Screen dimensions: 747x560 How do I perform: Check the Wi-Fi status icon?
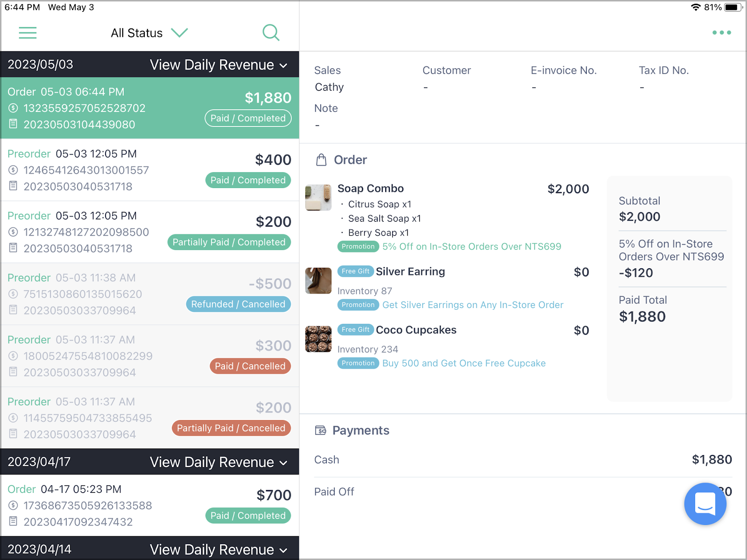696,7
